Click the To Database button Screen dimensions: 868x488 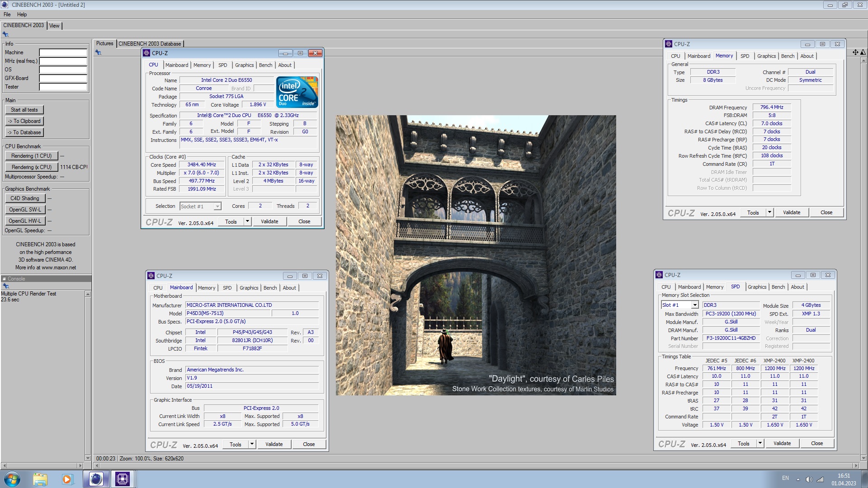click(24, 132)
